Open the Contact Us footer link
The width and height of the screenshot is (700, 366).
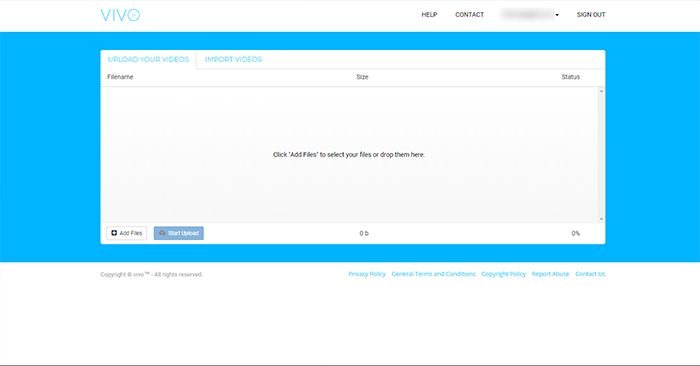[590, 274]
